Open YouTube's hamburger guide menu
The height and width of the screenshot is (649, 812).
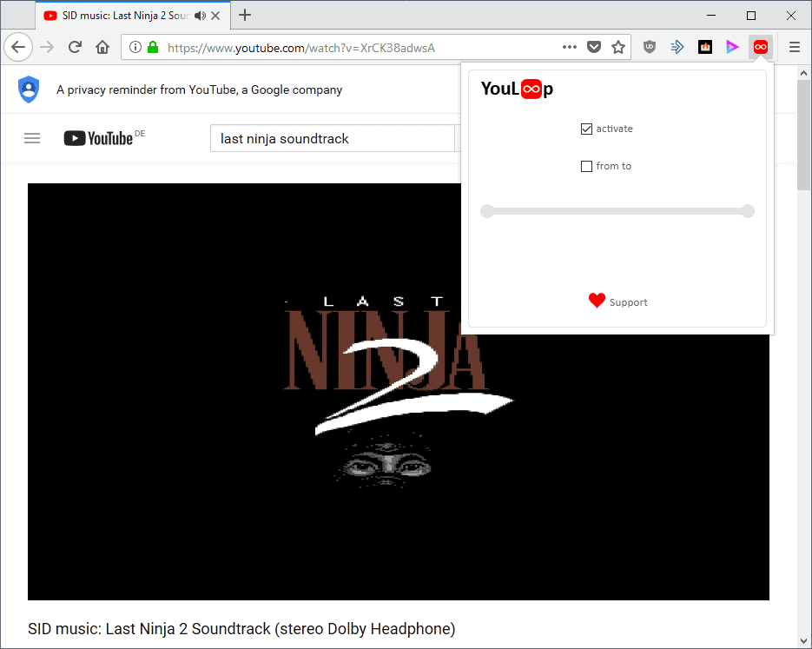[32, 138]
